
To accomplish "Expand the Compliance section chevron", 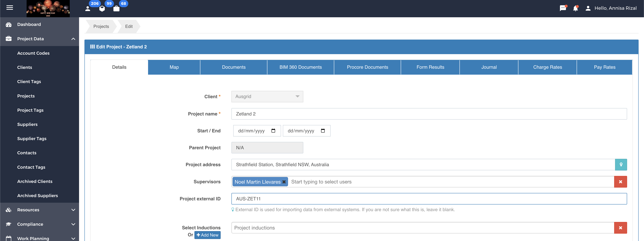I will coord(73,224).
